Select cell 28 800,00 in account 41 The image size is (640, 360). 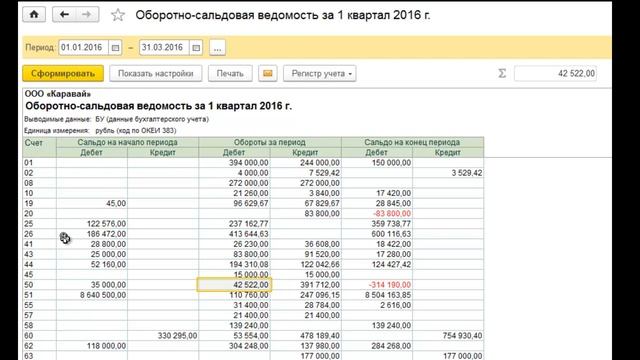click(x=92, y=244)
